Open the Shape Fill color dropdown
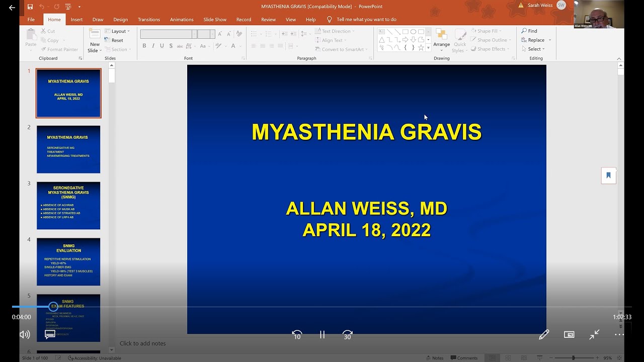 coord(486,31)
